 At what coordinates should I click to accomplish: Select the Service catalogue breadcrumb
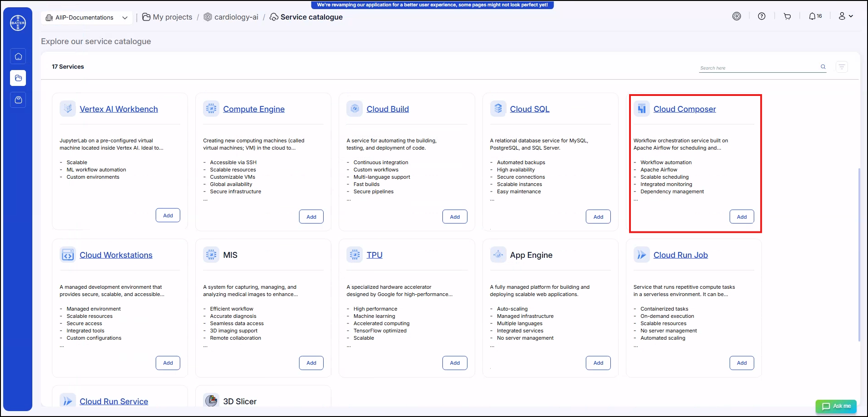point(311,17)
